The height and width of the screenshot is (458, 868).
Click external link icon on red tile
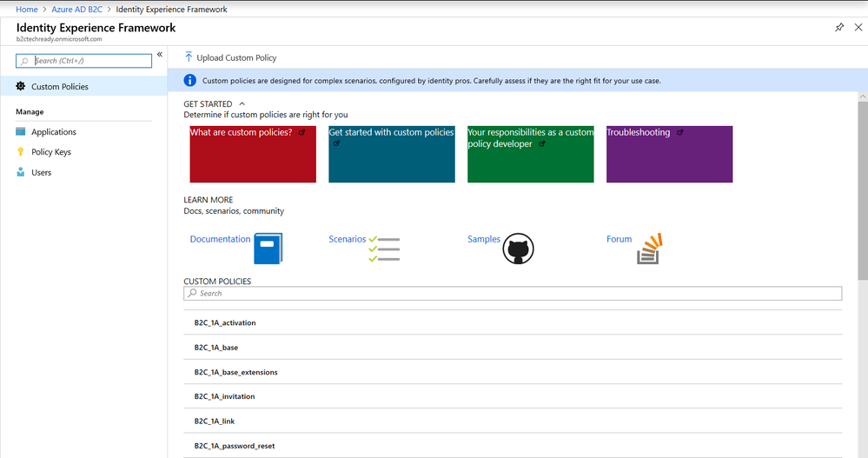tap(302, 132)
